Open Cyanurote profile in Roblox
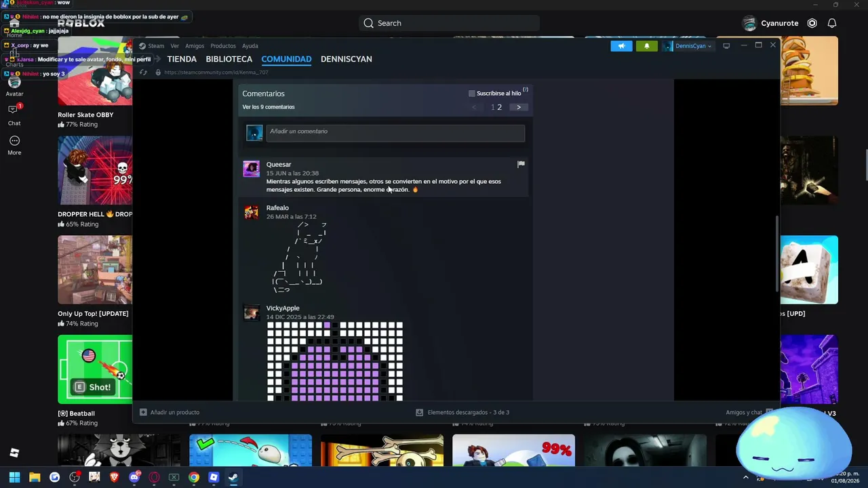Viewport: 868px width, 488px height. 770,23
